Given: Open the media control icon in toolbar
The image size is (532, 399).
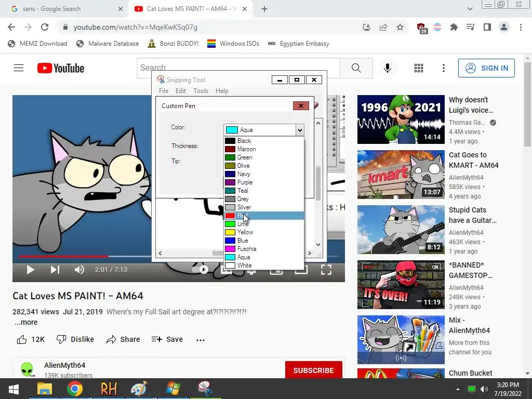Looking at the screenshot, I should [471, 27].
